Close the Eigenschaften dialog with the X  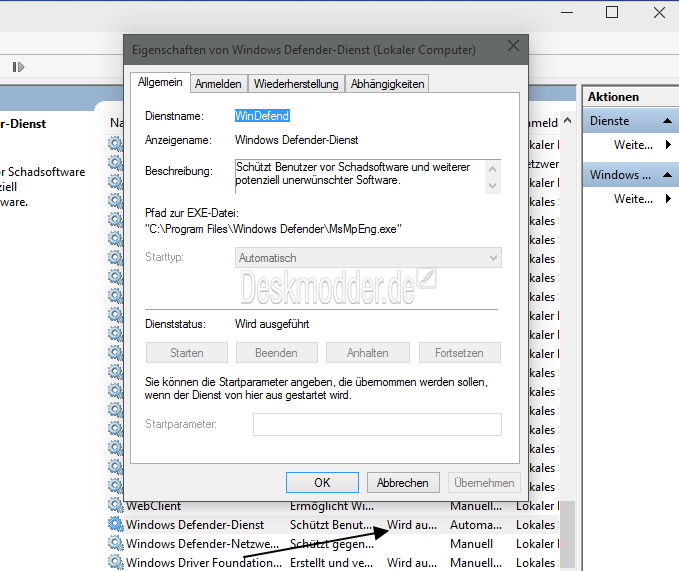click(513, 46)
